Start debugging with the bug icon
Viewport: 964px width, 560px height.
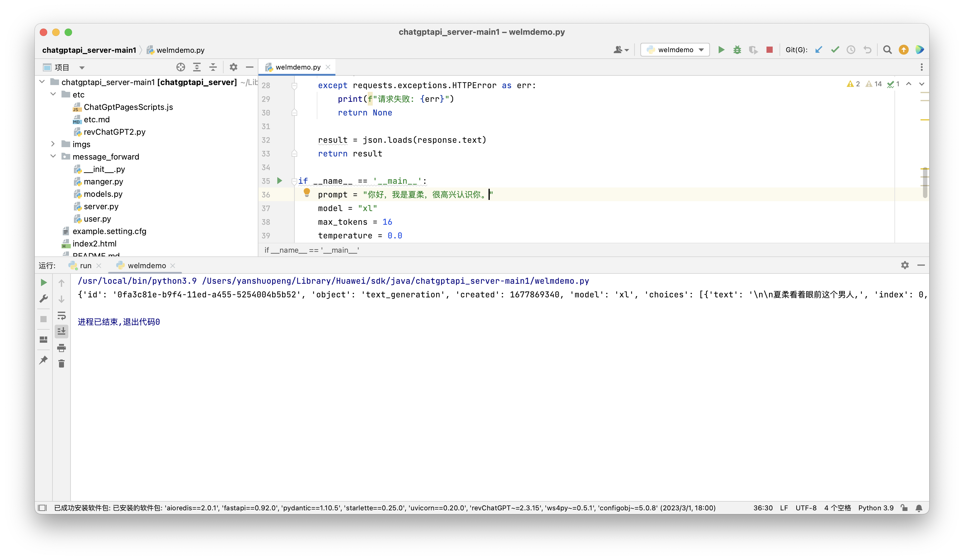(x=737, y=50)
